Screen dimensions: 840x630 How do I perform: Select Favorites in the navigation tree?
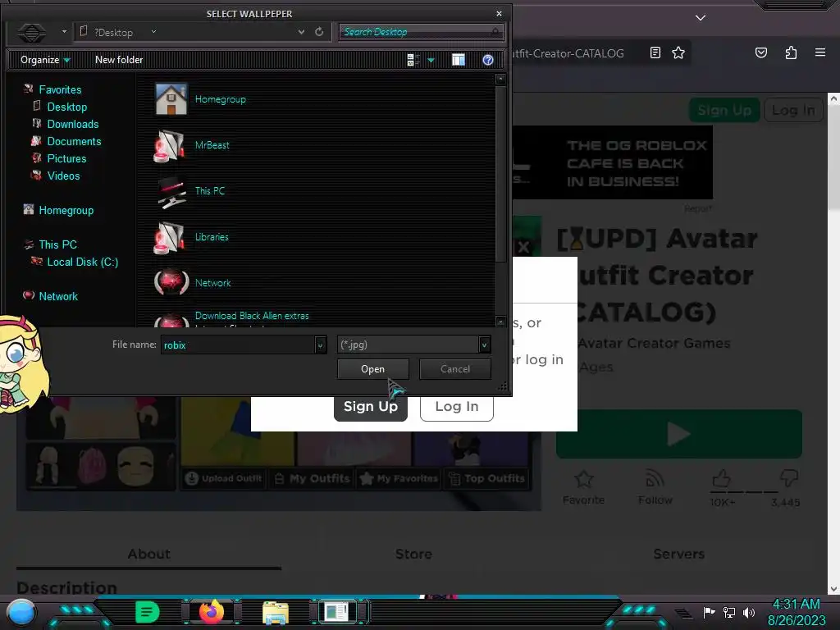click(60, 89)
